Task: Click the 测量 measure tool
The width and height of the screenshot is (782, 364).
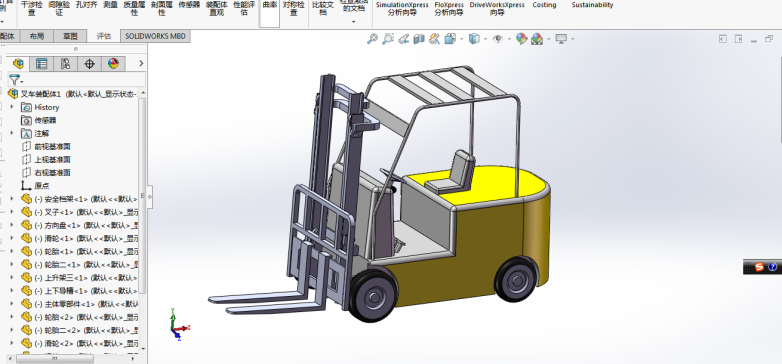Action: [x=110, y=5]
